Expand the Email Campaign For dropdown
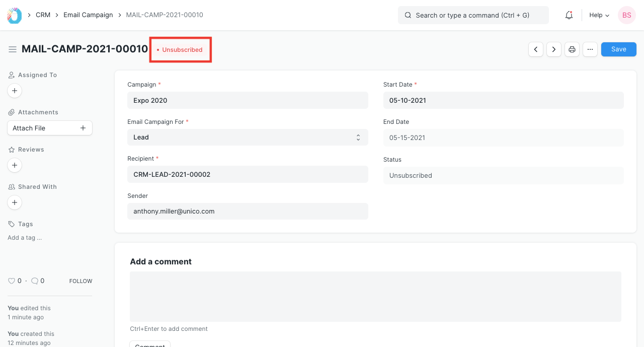Screen dimensions: 644x347 click(248, 137)
